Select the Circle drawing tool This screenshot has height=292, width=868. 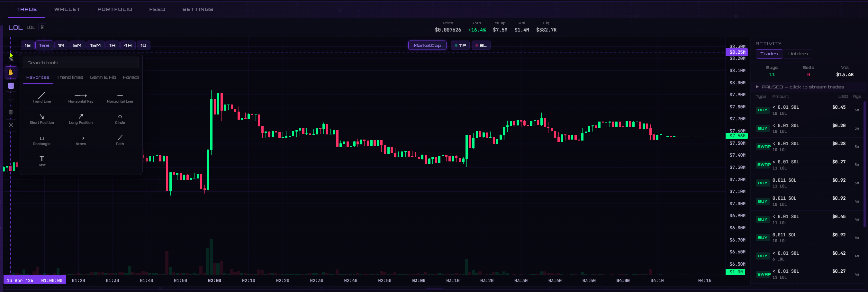(x=120, y=118)
